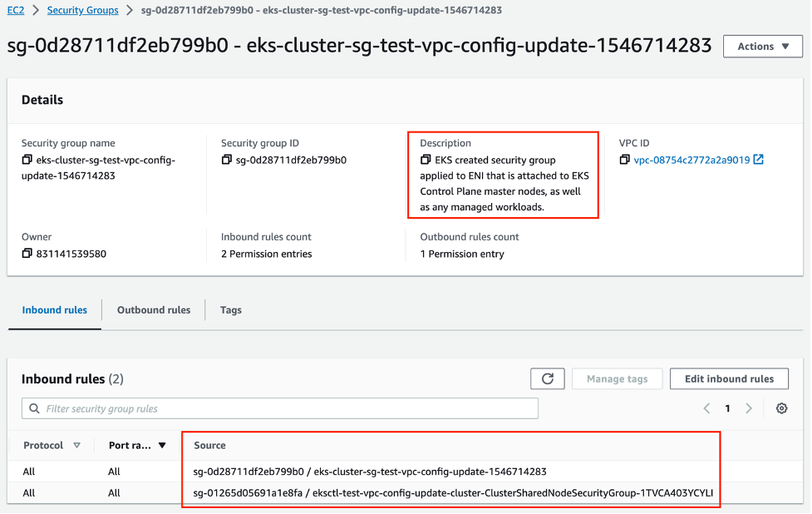Open the Port range filter dropdown
Viewport: 812px width, 514px height.
pos(159,445)
